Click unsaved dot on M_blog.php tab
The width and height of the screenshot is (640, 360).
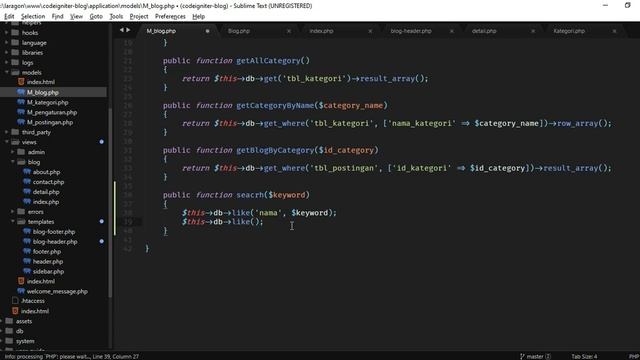207,31
